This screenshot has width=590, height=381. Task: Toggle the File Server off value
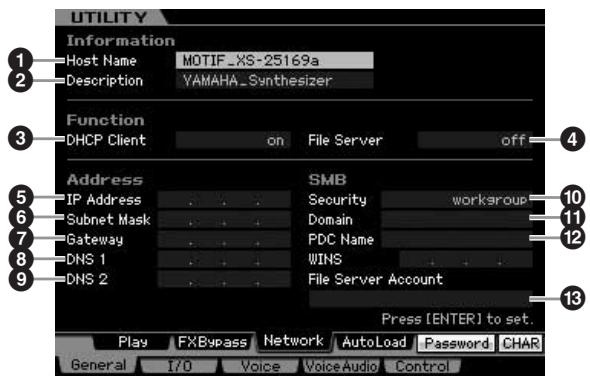(475, 140)
